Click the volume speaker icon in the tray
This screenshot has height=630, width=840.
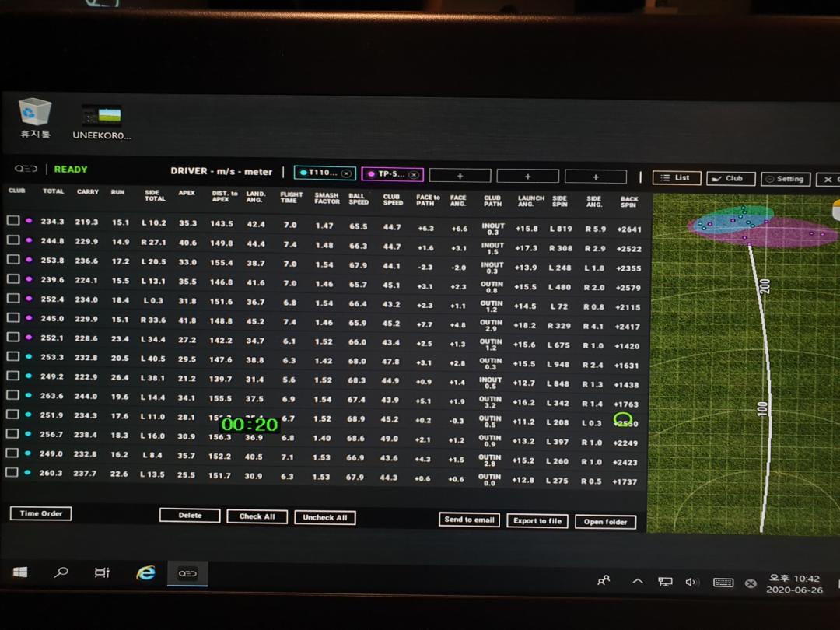pos(691,582)
